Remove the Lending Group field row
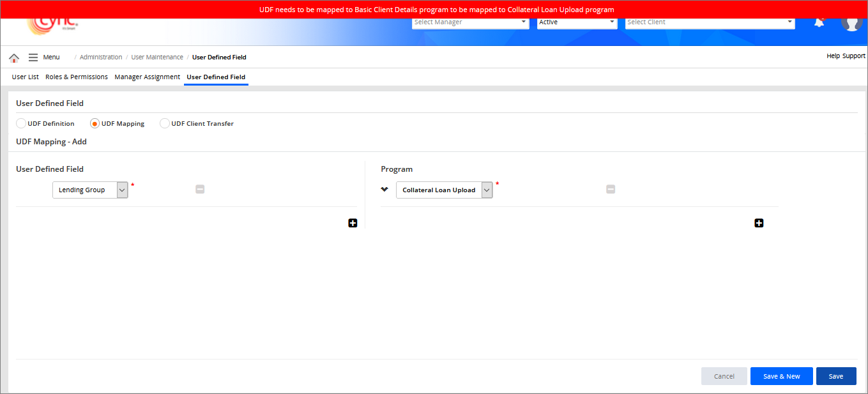 point(200,189)
